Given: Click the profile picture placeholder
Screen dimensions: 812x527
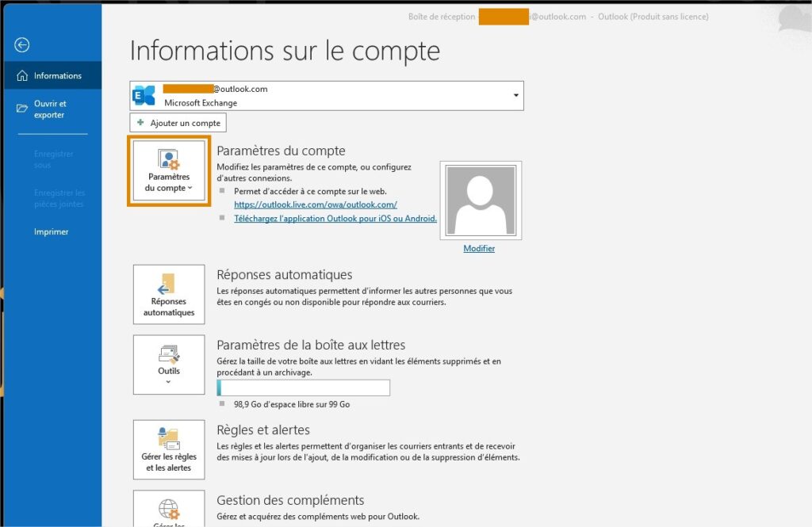Looking at the screenshot, I should click(x=480, y=200).
